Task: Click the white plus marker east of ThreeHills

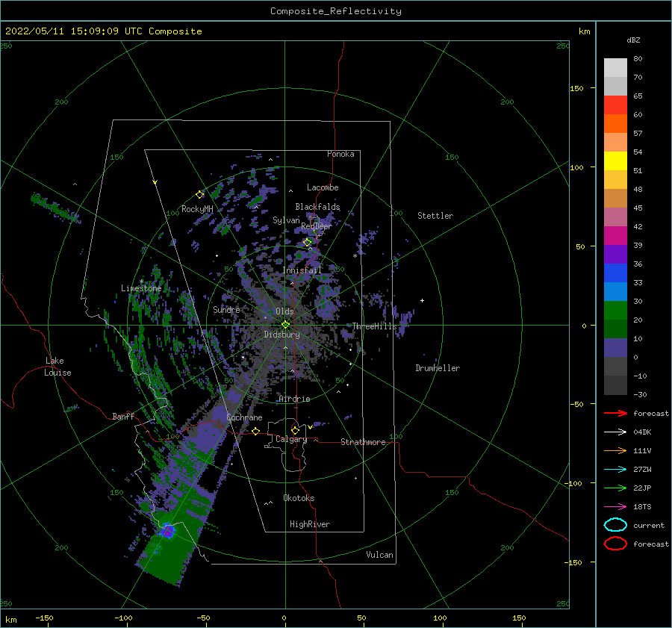Action: click(x=422, y=300)
